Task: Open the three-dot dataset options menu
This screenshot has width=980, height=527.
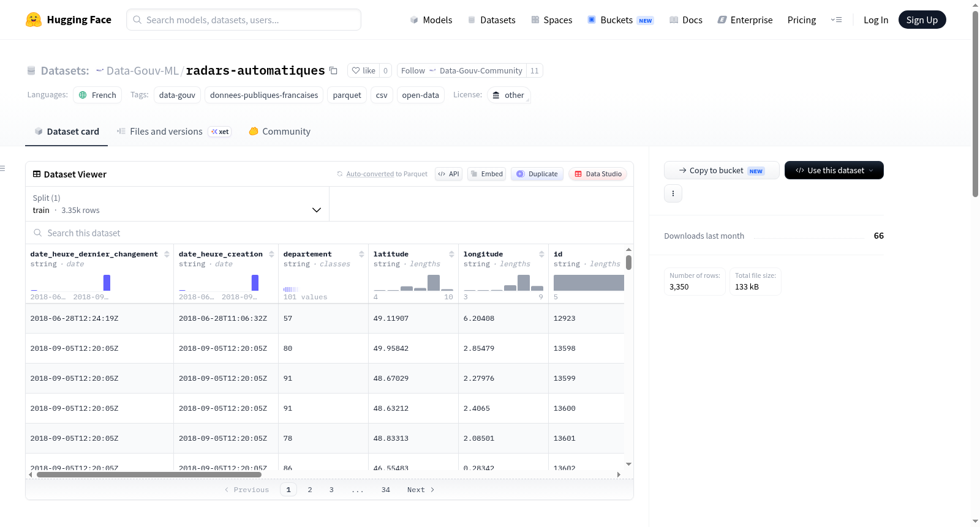Action: (673, 193)
